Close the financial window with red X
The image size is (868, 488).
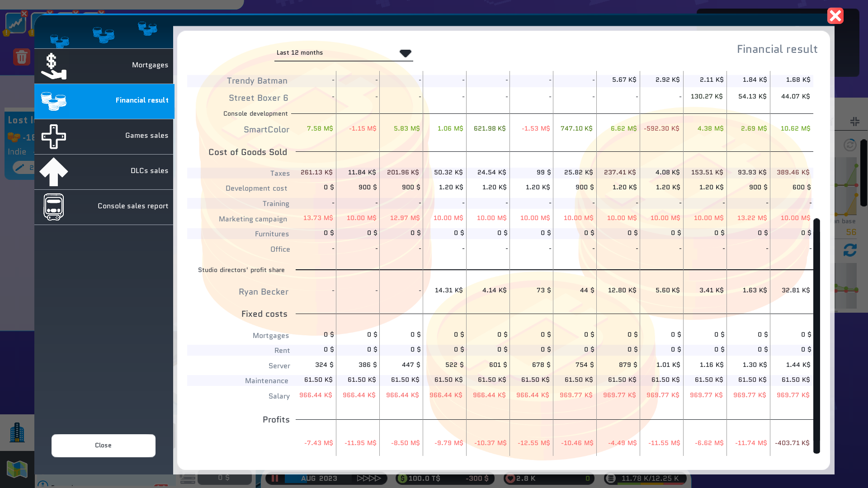835,16
